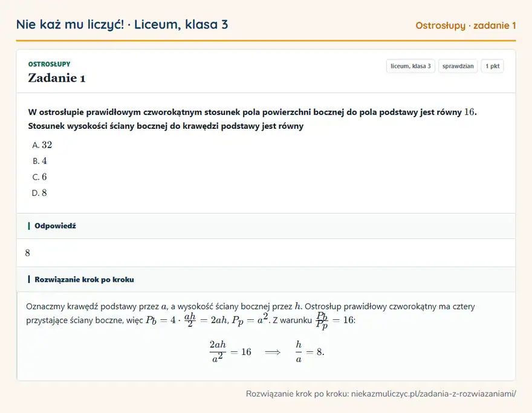Click the solution explanation paragraph
The width and height of the screenshot is (532, 413).
pos(250,314)
